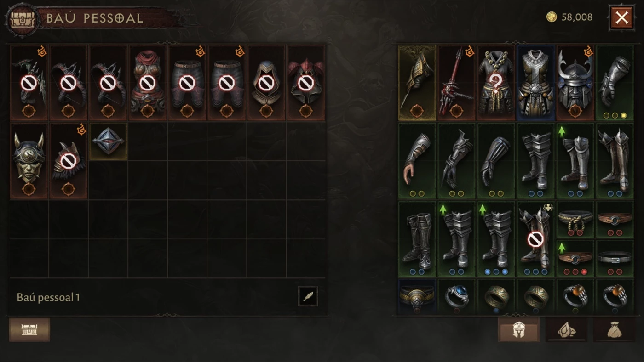The width and height of the screenshot is (644, 362).
Task: Select the blue sapphire ring in inventory
Action: (457, 297)
